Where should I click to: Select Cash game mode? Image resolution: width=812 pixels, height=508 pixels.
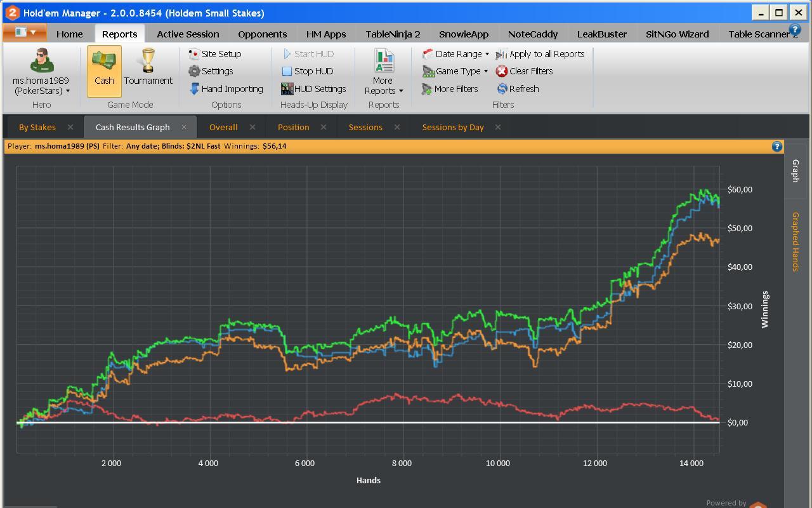[x=104, y=71]
